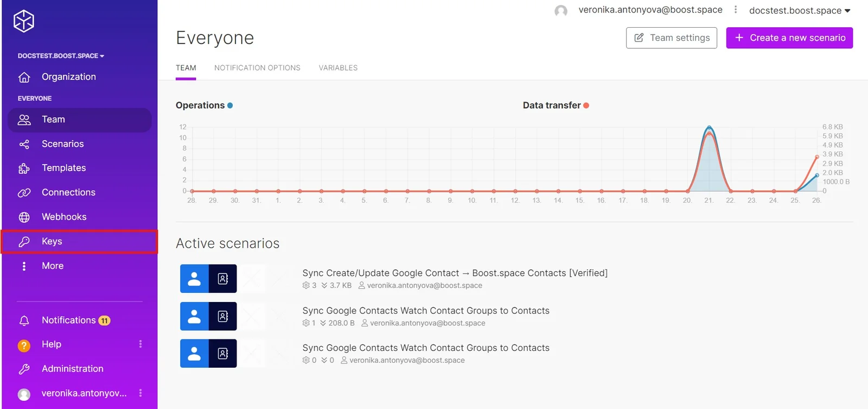Toggle the Operations series legend dot

[230, 105]
